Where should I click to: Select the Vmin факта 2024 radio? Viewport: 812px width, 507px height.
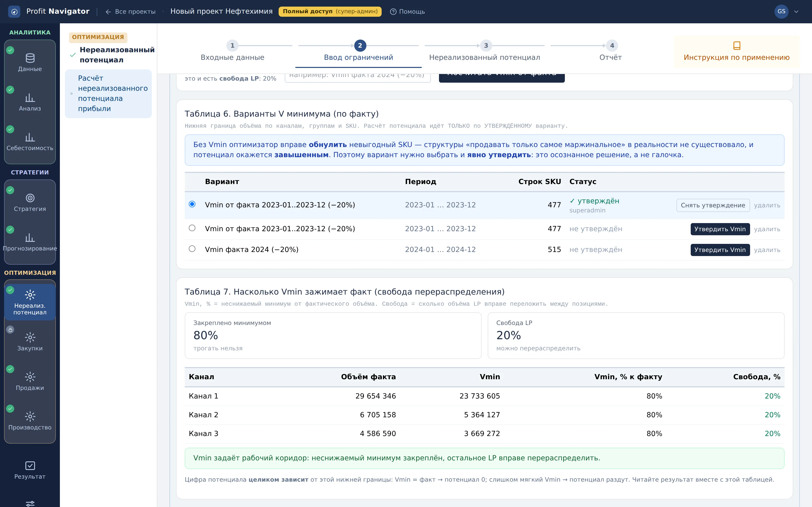click(192, 249)
